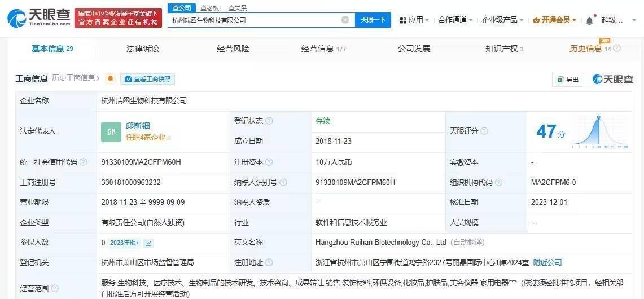Click the 有限责任公司(自然人独资) company type value
Screen dimensions: 644x299
pos(143,223)
